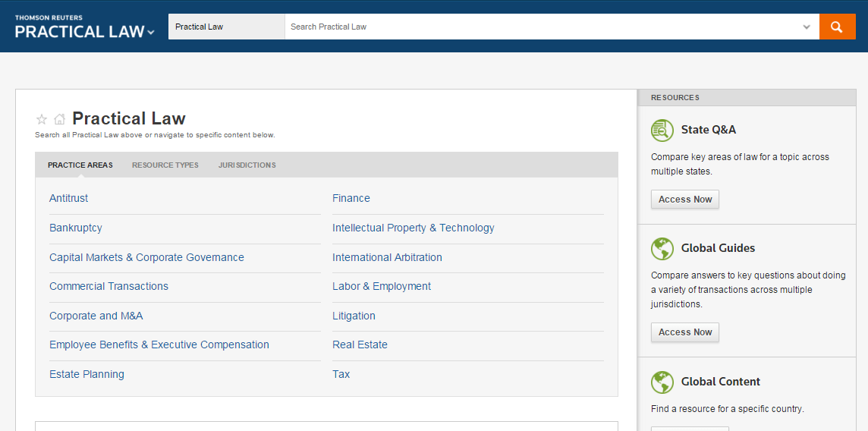This screenshot has height=431, width=868.
Task: Switch to the Resource Types tab
Action: [x=165, y=165]
